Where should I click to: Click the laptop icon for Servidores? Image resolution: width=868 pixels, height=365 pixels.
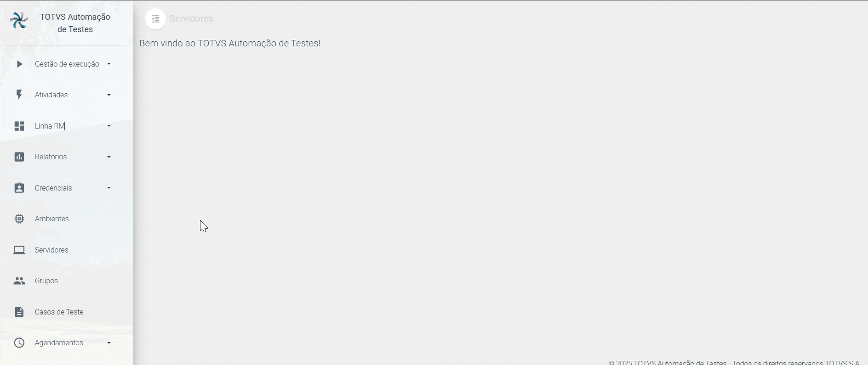[19, 250]
